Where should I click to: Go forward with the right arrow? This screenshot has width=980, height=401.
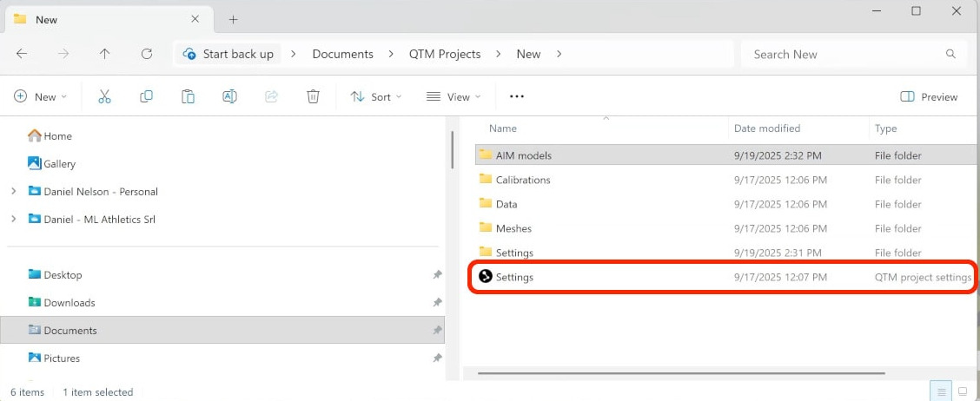tap(63, 55)
